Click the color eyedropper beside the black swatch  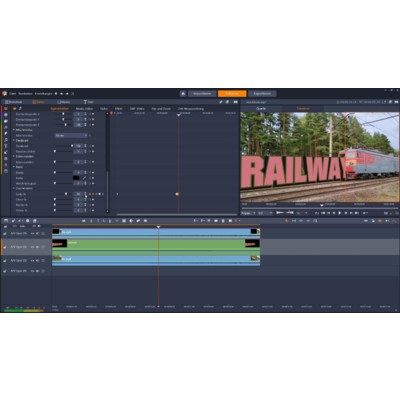click(x=85, y=178)
